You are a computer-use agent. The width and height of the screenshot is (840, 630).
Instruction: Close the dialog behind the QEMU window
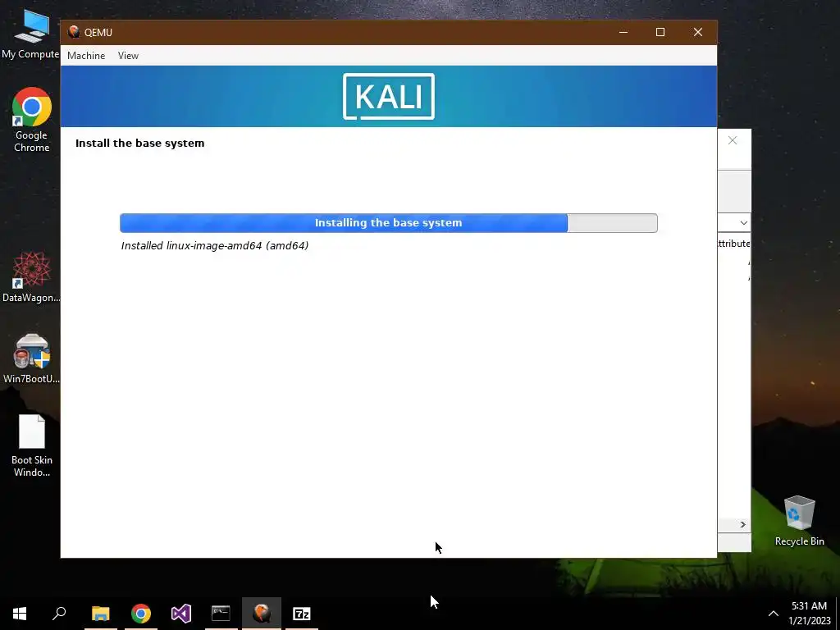point(733,140)
